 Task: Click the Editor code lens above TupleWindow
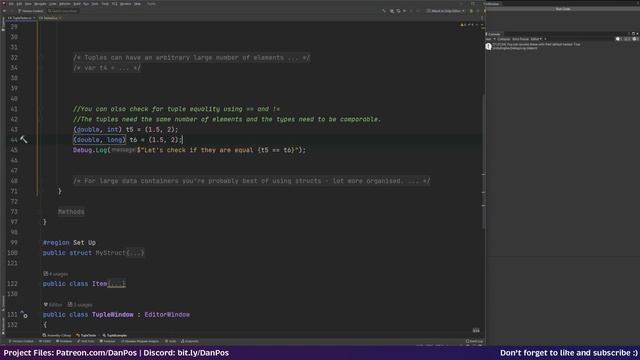pyautogui.click(x=53, y=305)
